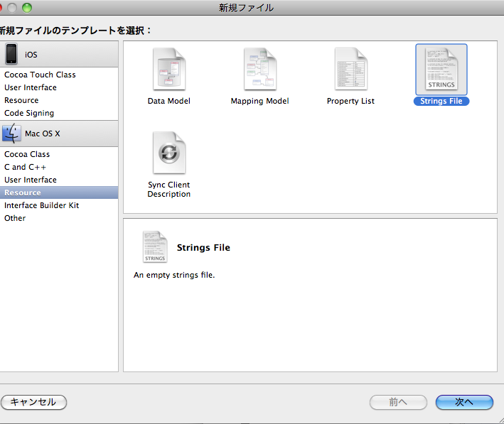The image size is (504, 424).
Task: Click the gray minimize window button
Action: pos(12,7)
